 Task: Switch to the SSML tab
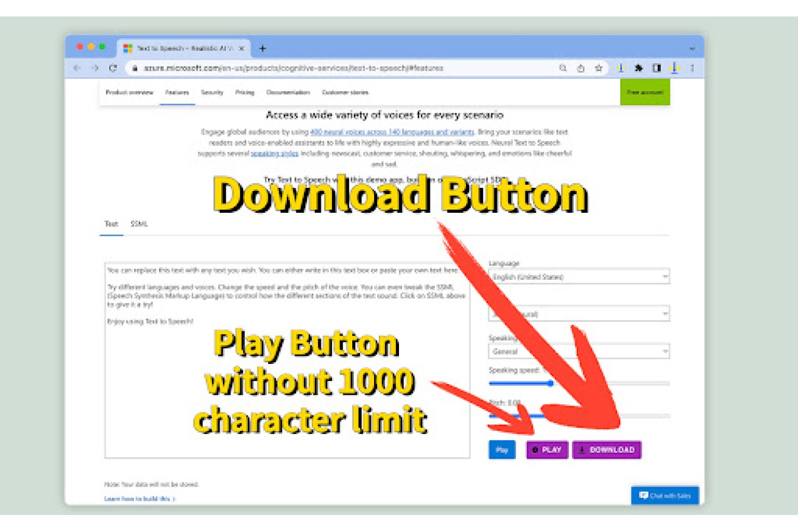[139, 224]
